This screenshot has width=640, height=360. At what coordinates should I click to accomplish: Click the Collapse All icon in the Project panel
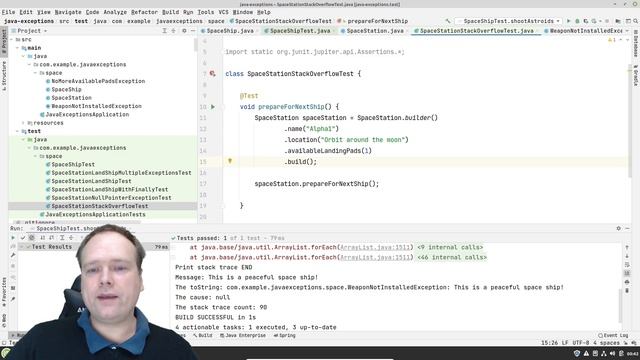point(173,31)
